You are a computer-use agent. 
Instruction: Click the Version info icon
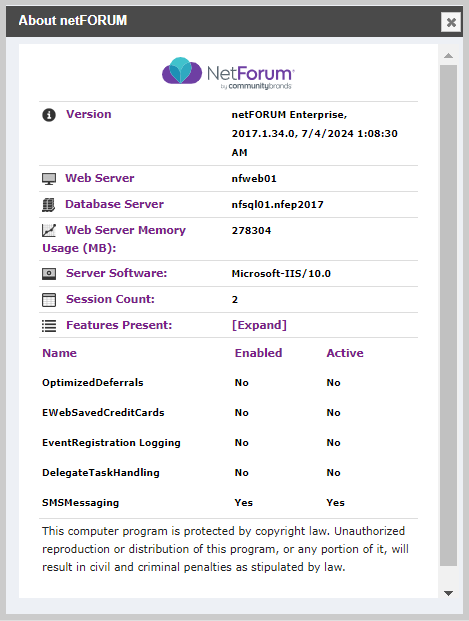pyautogui.click(x=49, y=115)
